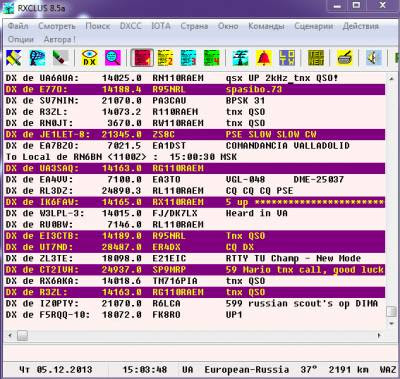Click the clock 15:03:48 in status bar
Viewport: 400px width, 379px height.
(x=145, y=369)
